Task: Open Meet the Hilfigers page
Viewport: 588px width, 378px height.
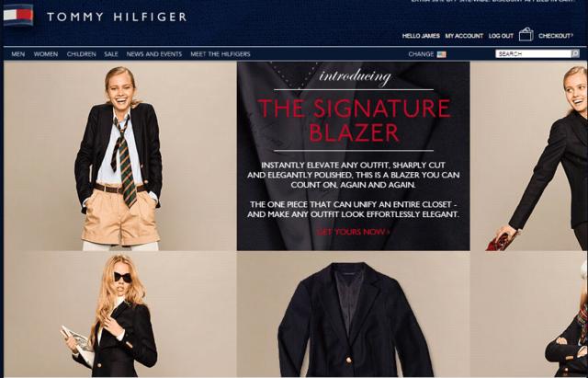Action: 220,54
